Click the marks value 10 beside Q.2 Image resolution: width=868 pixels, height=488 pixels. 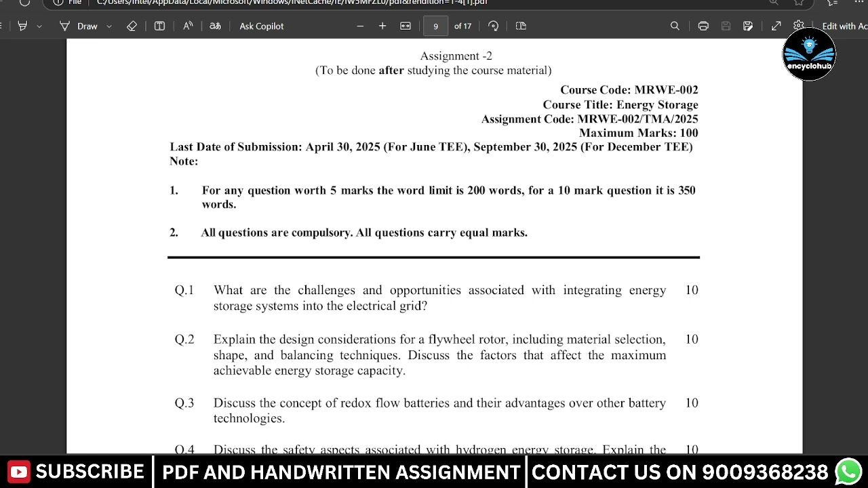692,339
